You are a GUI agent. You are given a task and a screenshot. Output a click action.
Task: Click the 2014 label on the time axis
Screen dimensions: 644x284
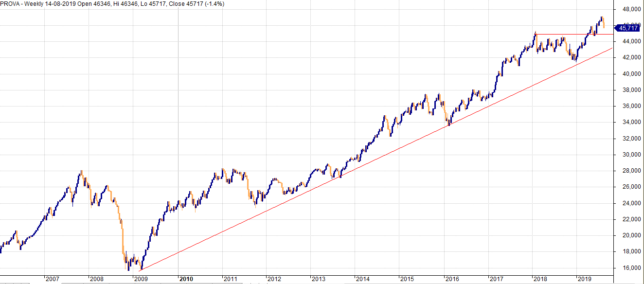[363, 279]
